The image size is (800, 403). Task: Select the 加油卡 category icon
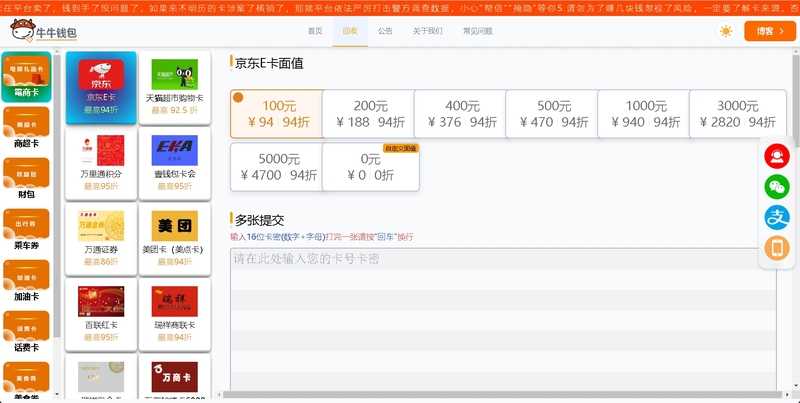[27, 281]
